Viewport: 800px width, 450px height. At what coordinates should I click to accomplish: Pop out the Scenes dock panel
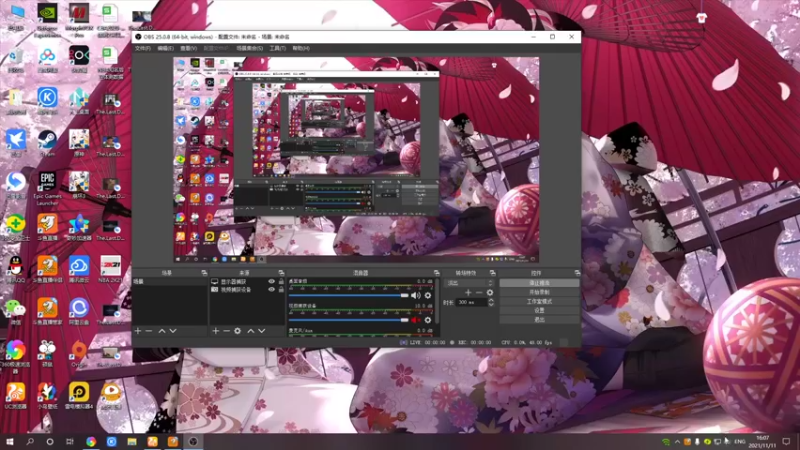[204, 273]
